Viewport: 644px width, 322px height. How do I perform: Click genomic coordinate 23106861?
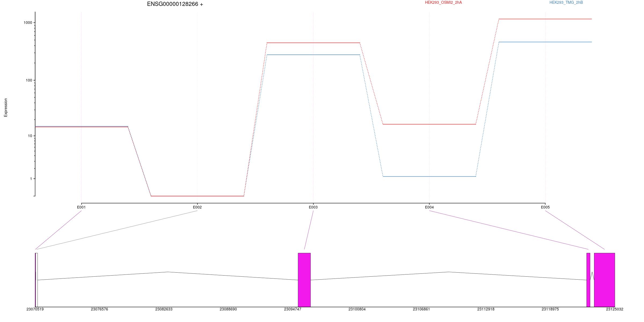(x=421, y=309)
